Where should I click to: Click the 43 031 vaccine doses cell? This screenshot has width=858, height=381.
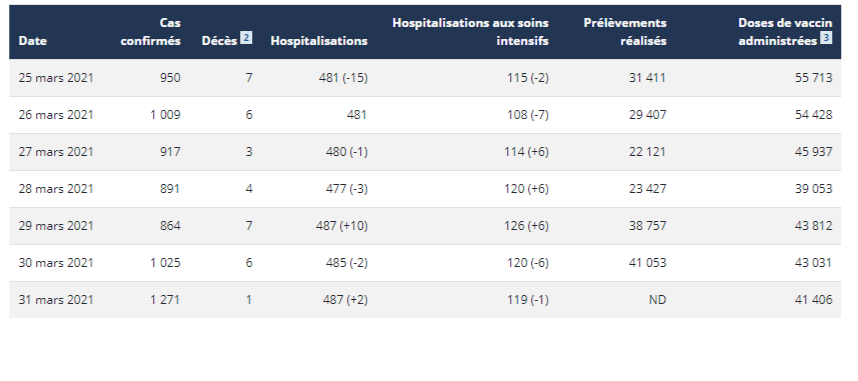pos(814,263)
